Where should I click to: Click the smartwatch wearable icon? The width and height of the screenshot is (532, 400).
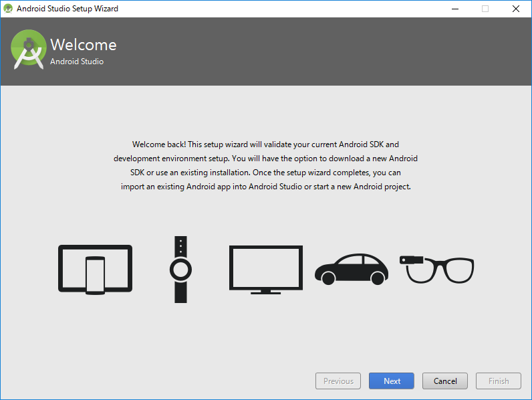[180, 270]
